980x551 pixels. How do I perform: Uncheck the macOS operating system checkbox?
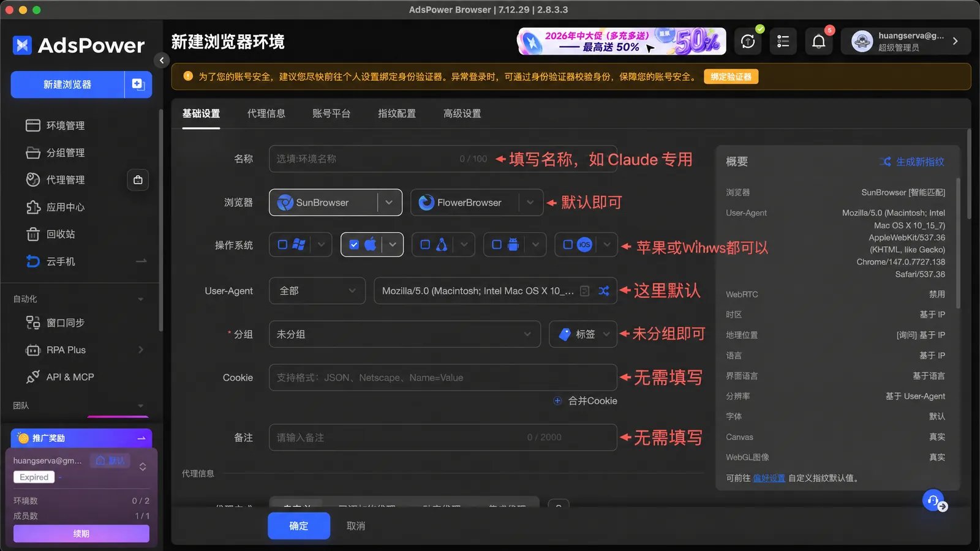tap(354, 245)
